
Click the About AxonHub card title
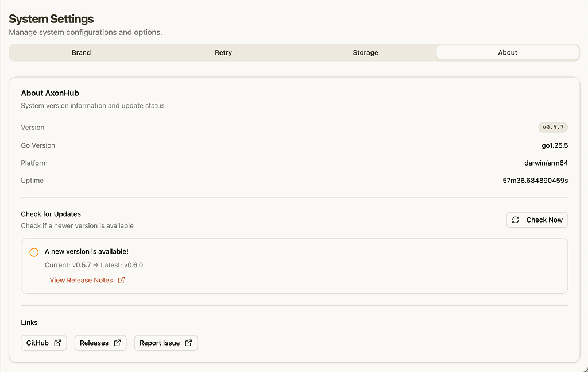point(50,93)
